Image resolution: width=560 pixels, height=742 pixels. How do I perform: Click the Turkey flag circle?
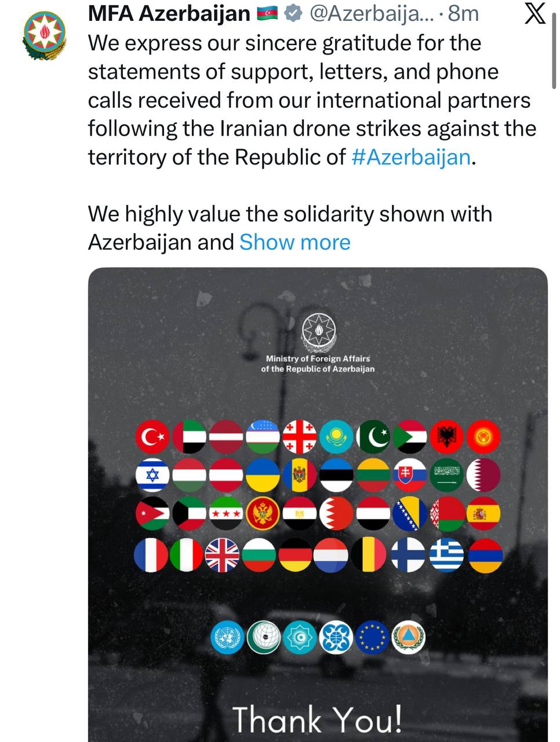tap(152, 437)
